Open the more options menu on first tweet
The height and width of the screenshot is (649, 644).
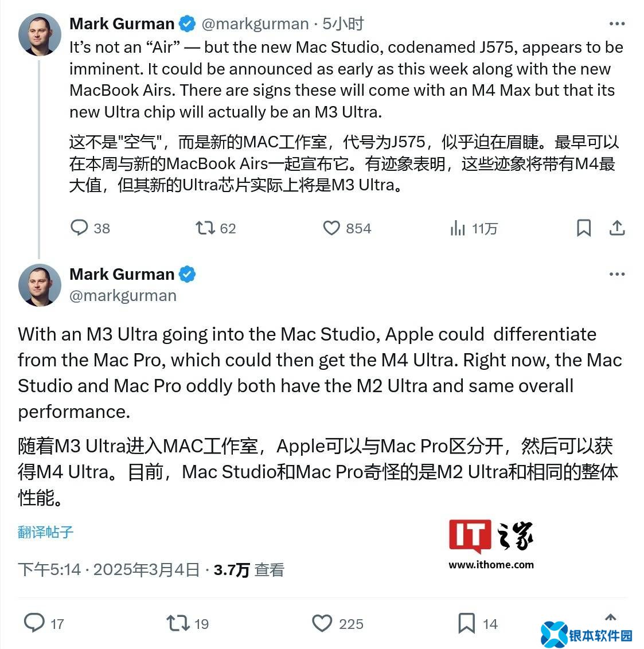616,24
